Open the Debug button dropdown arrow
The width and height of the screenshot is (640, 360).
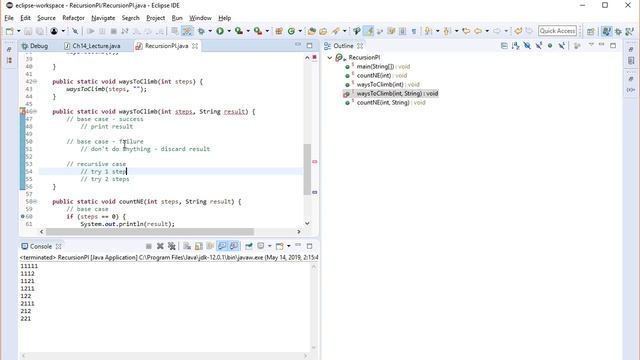click(x=210, y=31)
